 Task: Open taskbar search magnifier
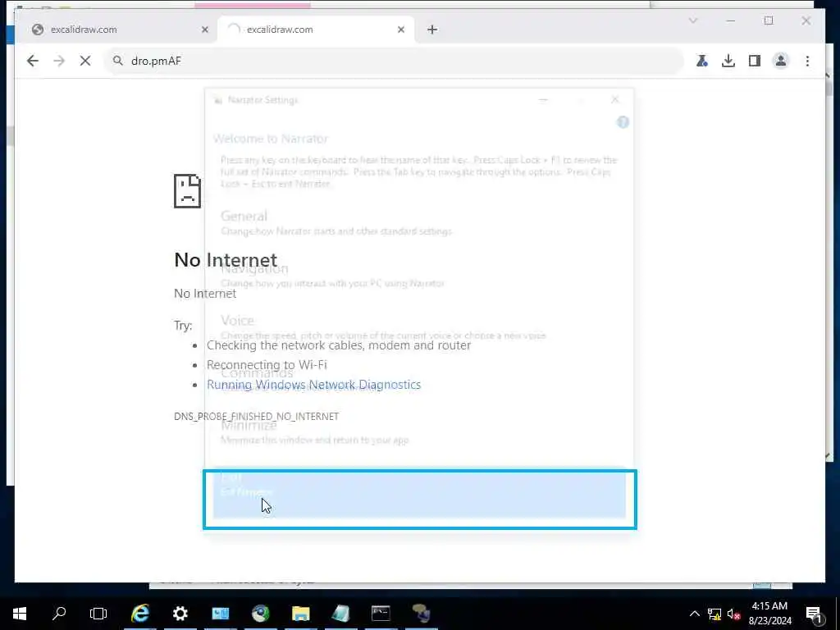(x=59, y=614)
